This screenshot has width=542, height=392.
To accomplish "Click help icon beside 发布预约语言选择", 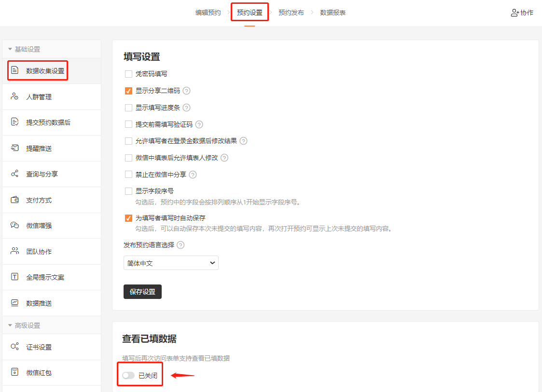I will [181, 245].
